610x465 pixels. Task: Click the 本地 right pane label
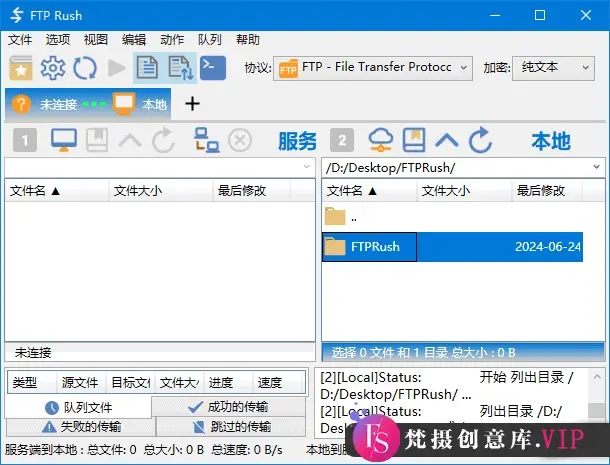[551, 141]
